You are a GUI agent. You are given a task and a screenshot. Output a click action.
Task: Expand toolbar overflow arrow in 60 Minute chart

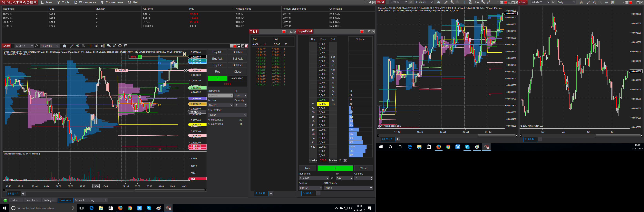tap(498, 2)
